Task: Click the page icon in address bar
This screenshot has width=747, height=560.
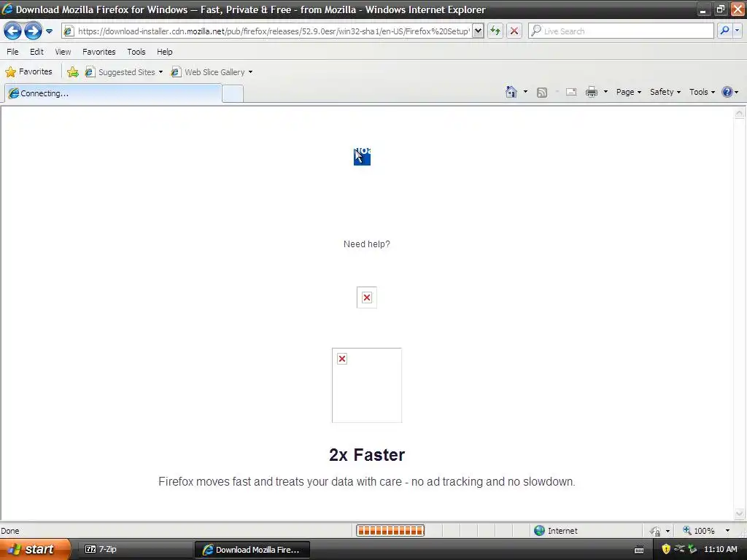Action: (69, 31)
